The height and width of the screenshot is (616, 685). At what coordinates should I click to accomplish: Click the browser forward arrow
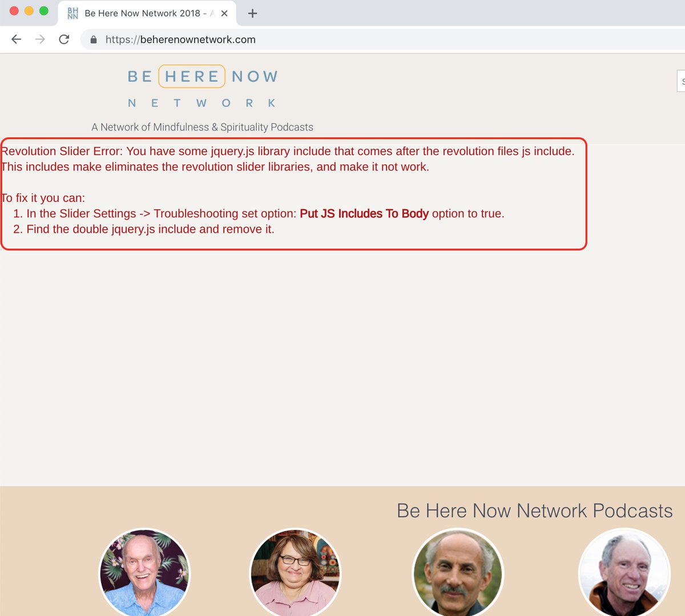[x=40, y=39]
